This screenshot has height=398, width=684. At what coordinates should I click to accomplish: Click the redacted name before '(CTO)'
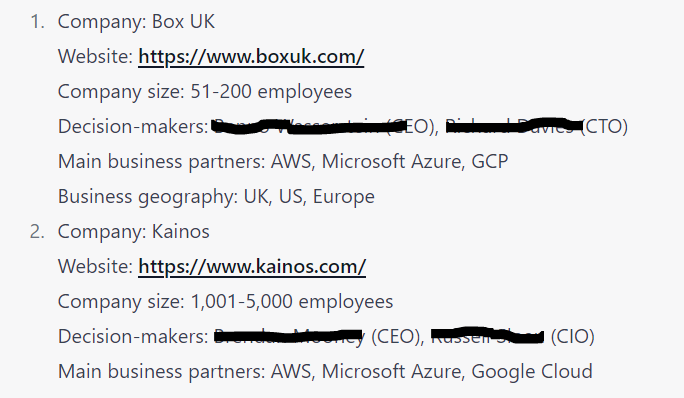514,126
